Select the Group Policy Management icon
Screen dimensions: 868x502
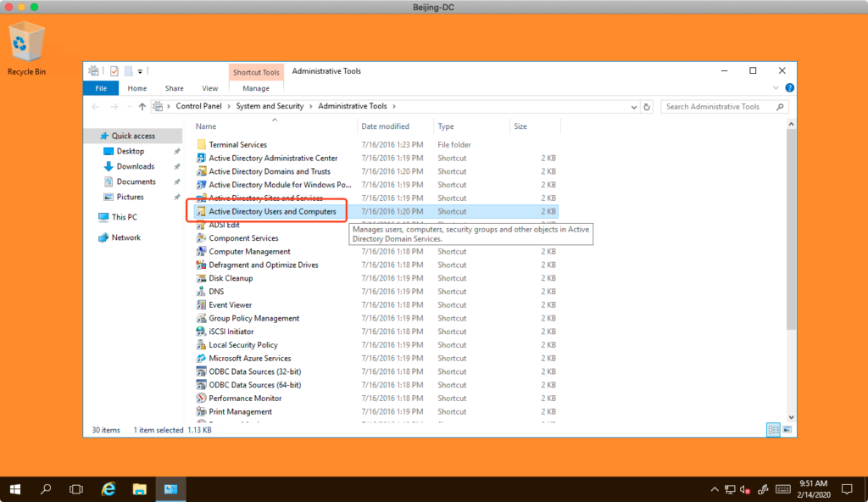pyautogui.click(x=202, y=319)
